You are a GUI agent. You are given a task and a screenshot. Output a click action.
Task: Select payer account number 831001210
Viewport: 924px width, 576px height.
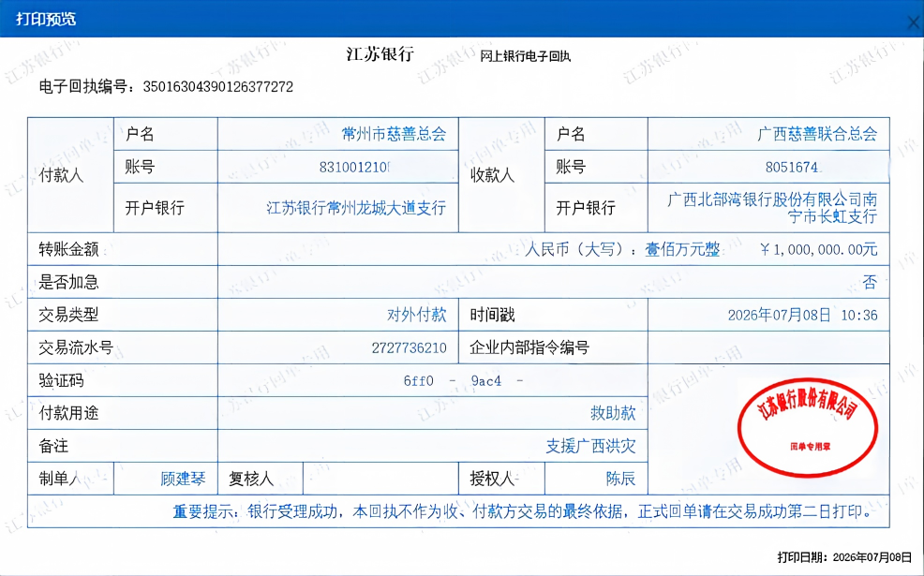[x=354, y=168]
